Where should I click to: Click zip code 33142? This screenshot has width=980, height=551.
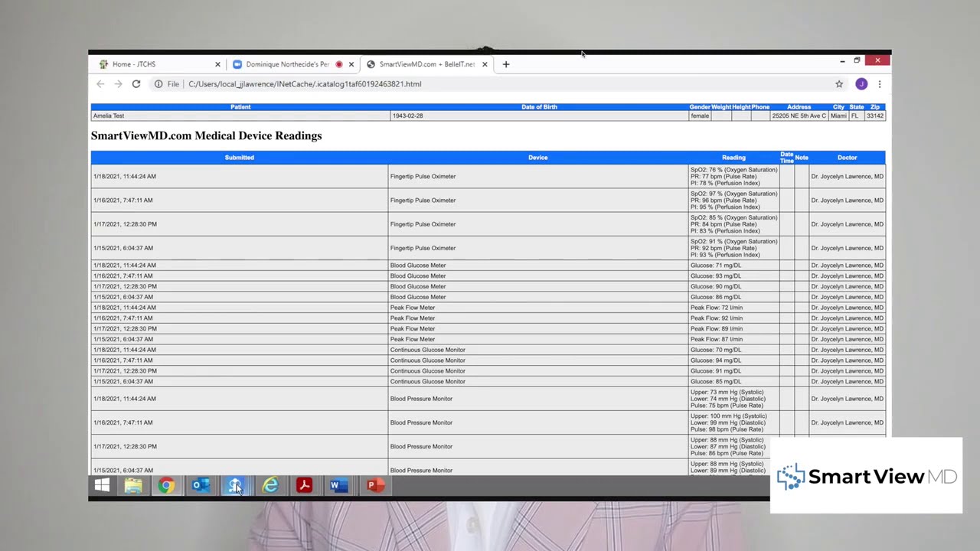point(875,116)
